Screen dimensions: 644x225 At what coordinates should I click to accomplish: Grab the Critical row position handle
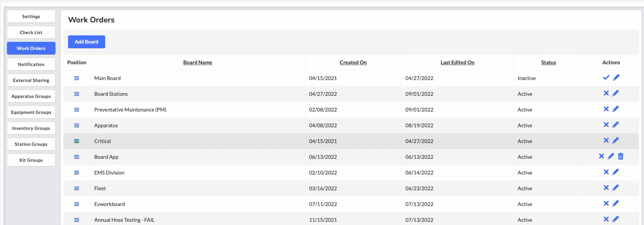[76, 141]
